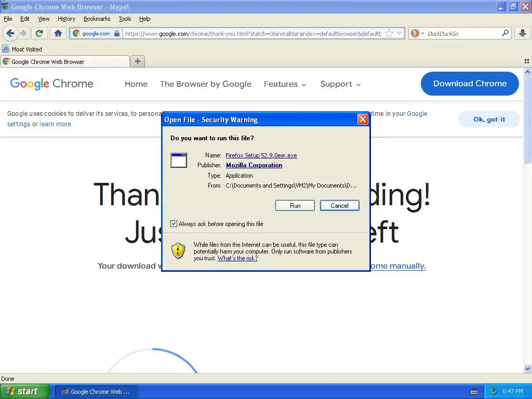532x399 pixels.
Task: View the Mozilla Corporation publisher details
Action: tap(254, 165)
